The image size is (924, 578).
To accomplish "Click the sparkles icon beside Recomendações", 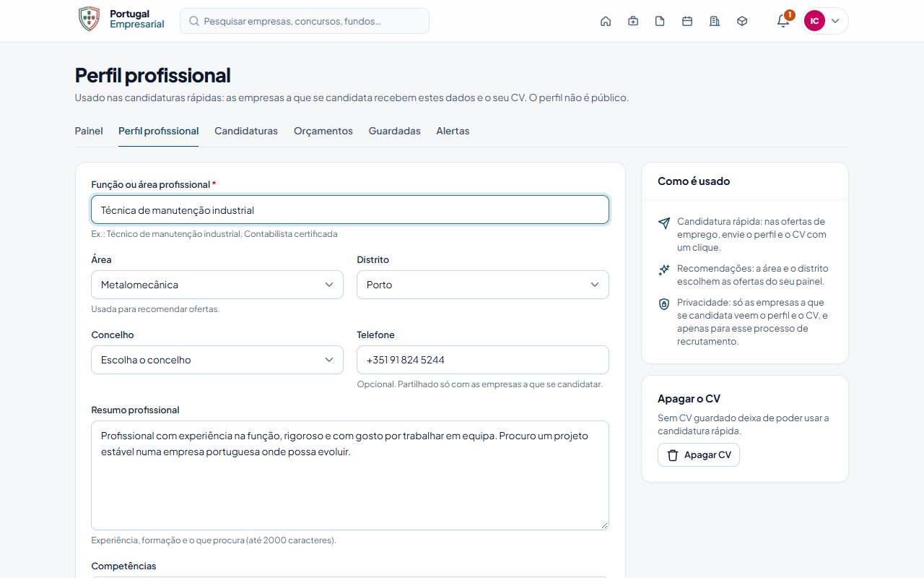I will [x=664, y=270].
